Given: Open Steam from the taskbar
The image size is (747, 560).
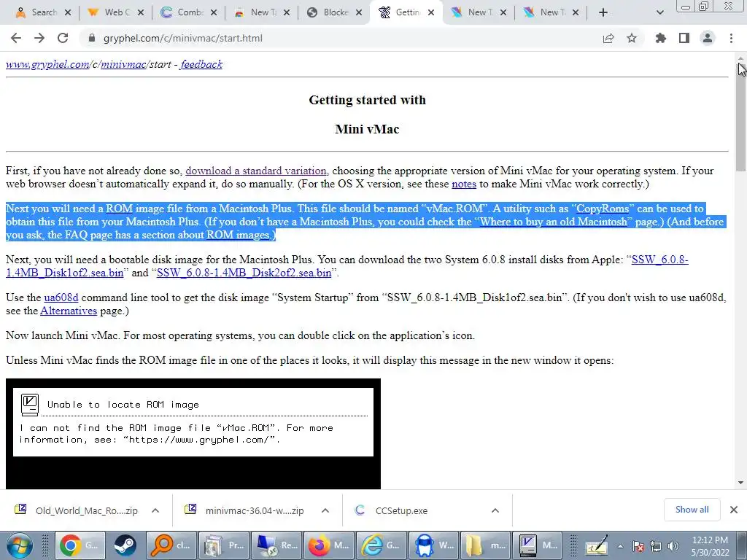Looking at the screenshot, I should [x=125, y=545].
